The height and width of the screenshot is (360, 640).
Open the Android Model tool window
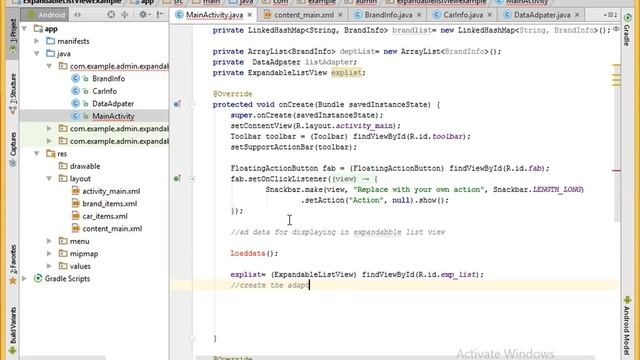[x=627, y=327]
